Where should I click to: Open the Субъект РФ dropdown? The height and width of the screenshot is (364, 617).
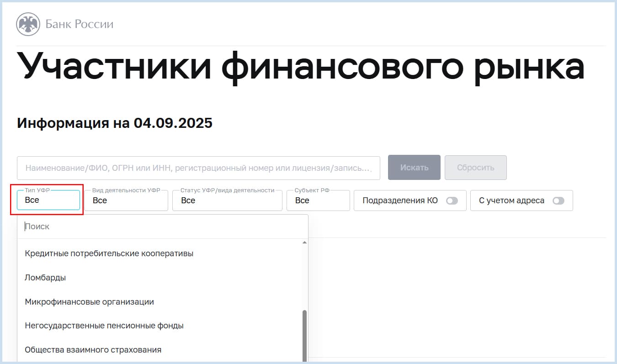(x=318, y=200)
